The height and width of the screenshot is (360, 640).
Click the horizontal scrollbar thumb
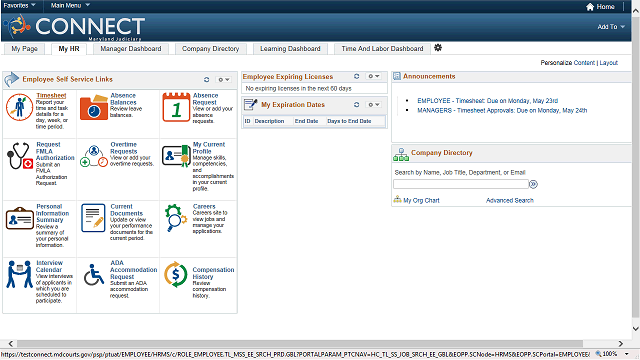[300, 344]
